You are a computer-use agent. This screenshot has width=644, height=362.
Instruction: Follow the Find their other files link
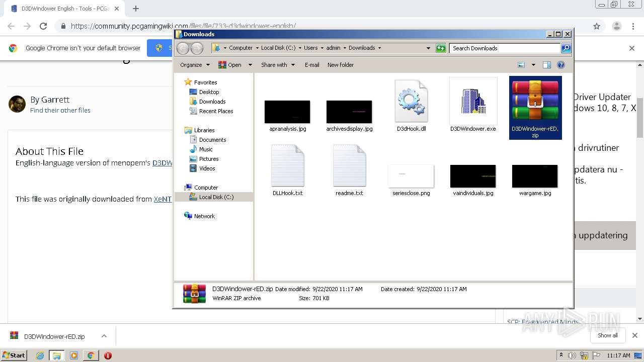point(60,110)
